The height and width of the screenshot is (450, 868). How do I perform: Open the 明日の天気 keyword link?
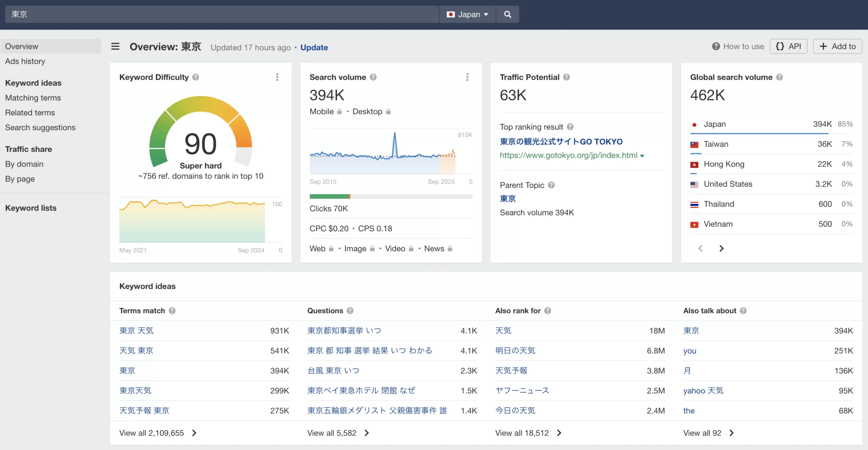pyautogui.click(x=515, y=351)
